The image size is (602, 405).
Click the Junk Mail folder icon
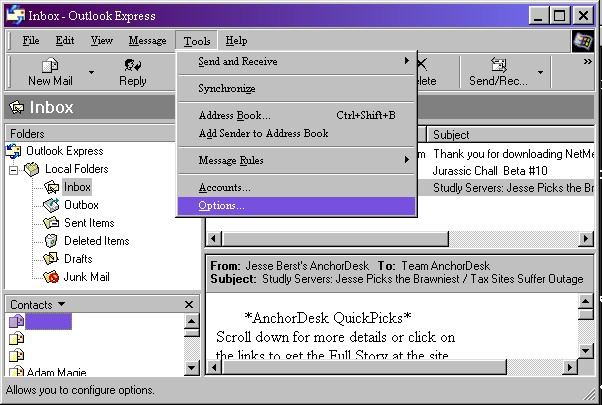click(x=51, y=276)
